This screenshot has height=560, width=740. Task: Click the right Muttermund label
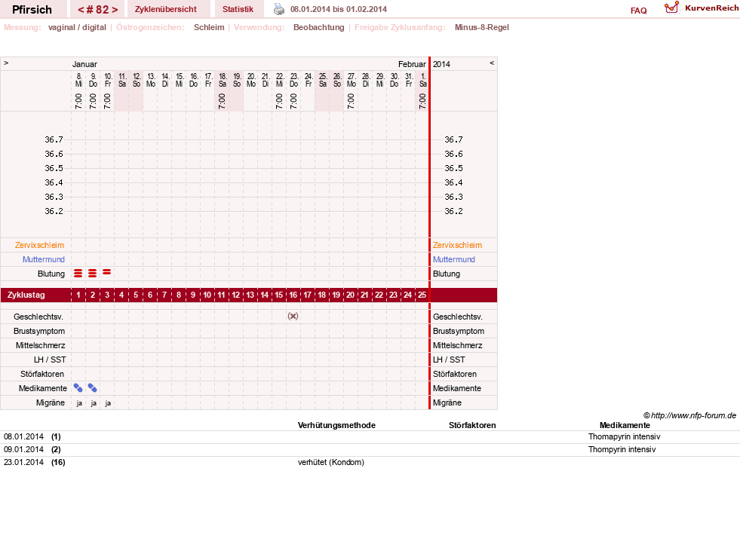(454, 259)
